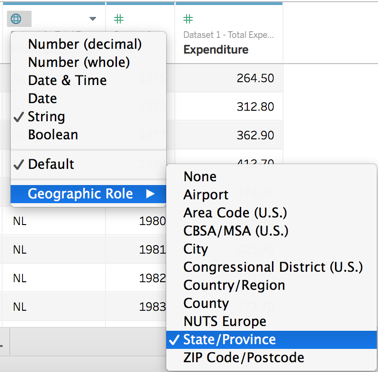Select the checked String data type
The height and width of the screenshot is (372, 378).
(88, 117)
